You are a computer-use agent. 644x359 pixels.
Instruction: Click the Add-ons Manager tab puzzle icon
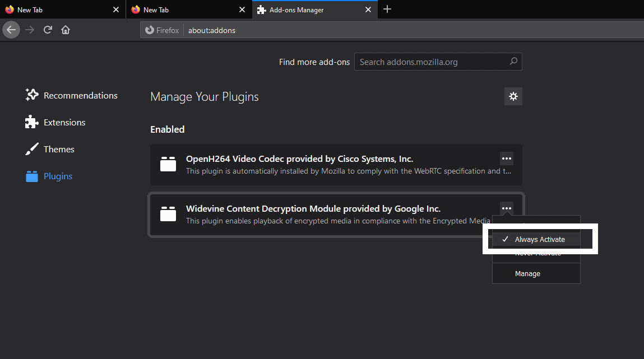[x=261, y=10]
